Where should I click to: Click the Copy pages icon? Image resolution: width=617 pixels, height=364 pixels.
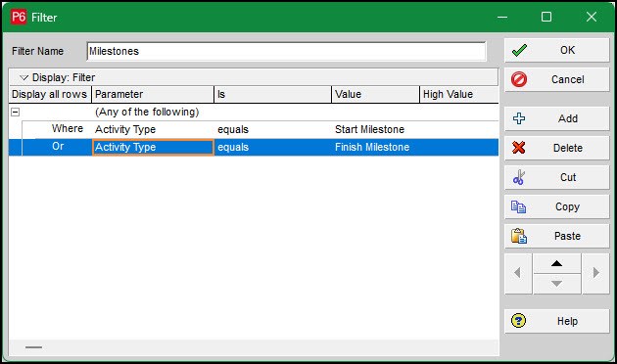coord(518,206)
